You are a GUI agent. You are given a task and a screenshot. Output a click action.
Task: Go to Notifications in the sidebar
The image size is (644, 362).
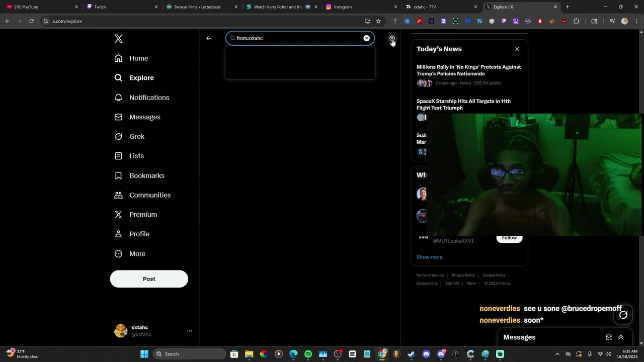click(x=142, y=98)
